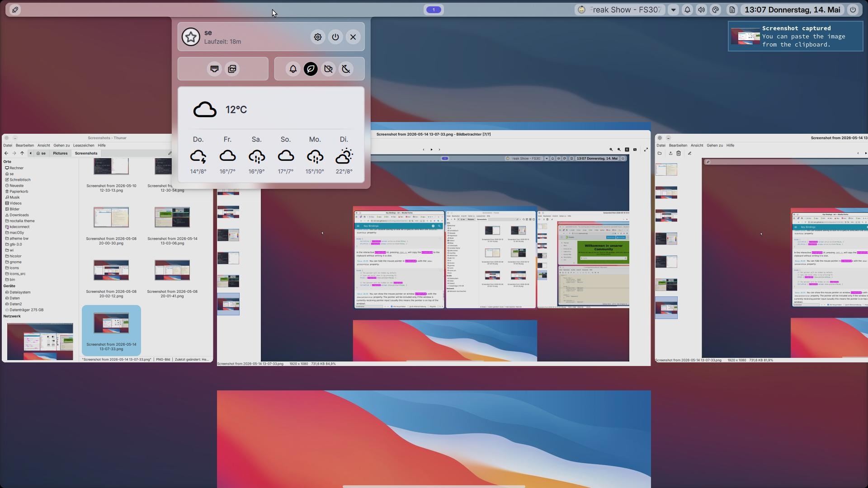
Task: Open the volume icon in top bar
Action: tap(701, 9)
